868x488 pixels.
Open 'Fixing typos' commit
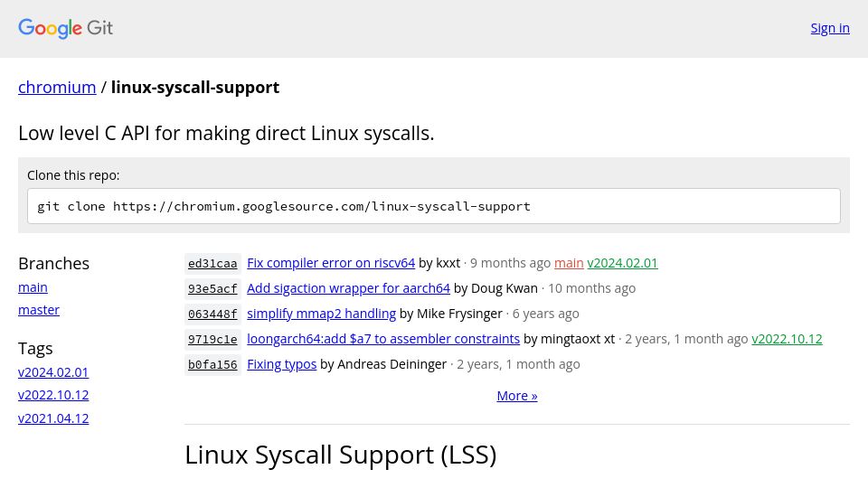click(282, 364)
